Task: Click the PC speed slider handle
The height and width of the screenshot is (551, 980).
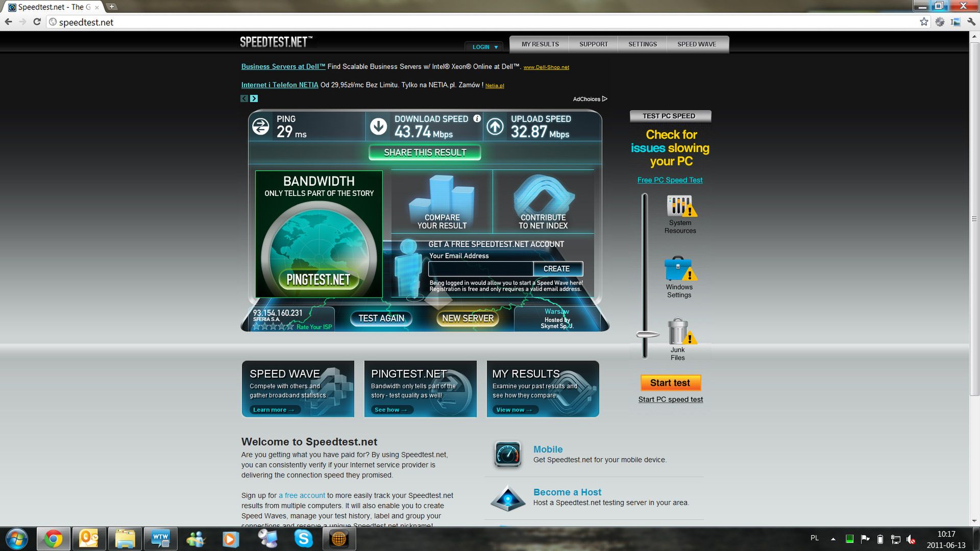Action: tap(647, 335)
